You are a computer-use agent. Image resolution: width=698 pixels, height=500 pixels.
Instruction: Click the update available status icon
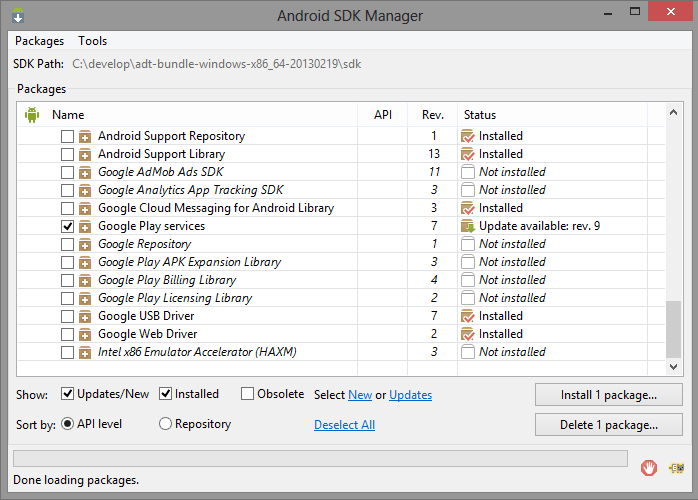click(x=468, y=226)
